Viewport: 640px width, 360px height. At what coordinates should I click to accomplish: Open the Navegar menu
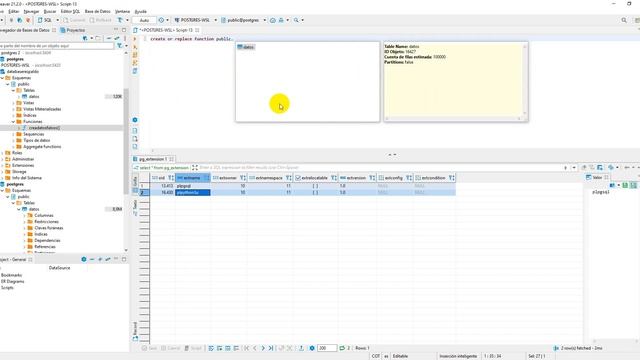(31, 11)
